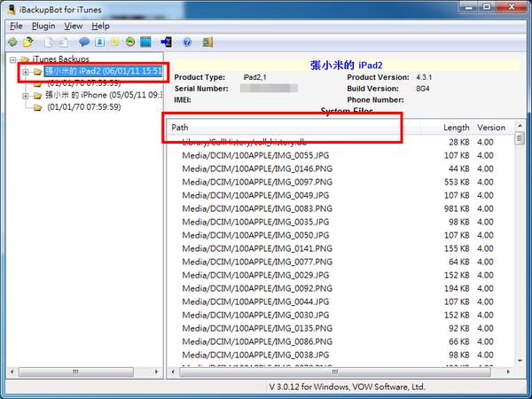Click the iPad2,1 product type value
532x399 pixels.
point(254,77)
